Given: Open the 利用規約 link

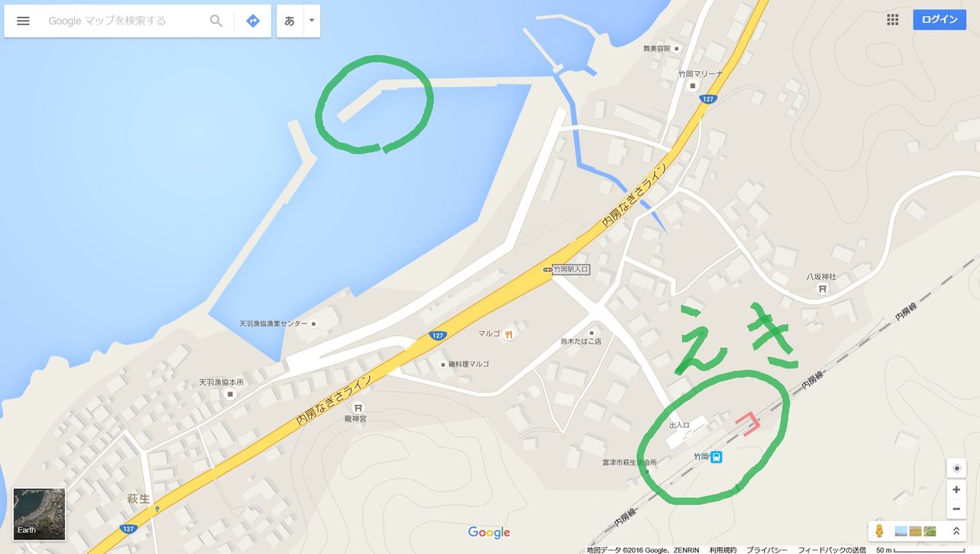Looking at the screenshot, I should coord(723,549).
